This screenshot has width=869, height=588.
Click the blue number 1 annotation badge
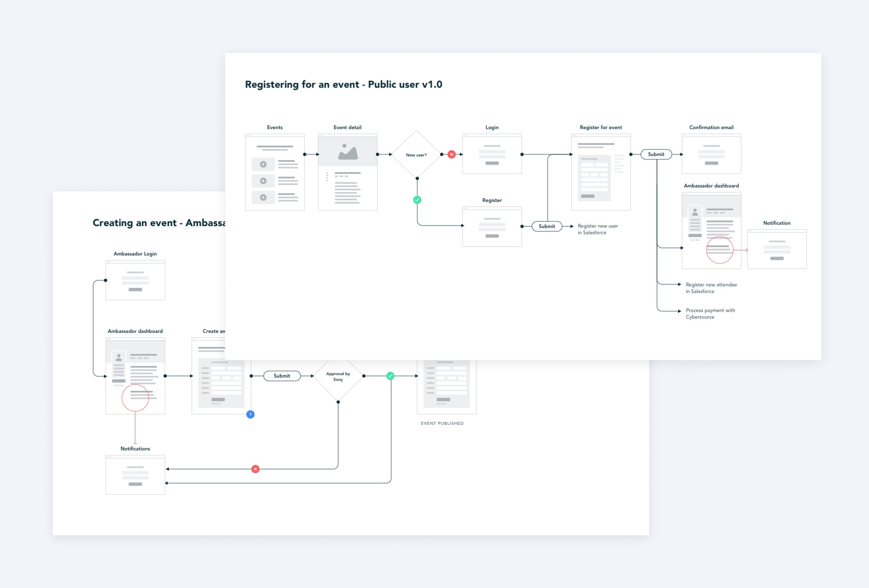pos(250,414)
